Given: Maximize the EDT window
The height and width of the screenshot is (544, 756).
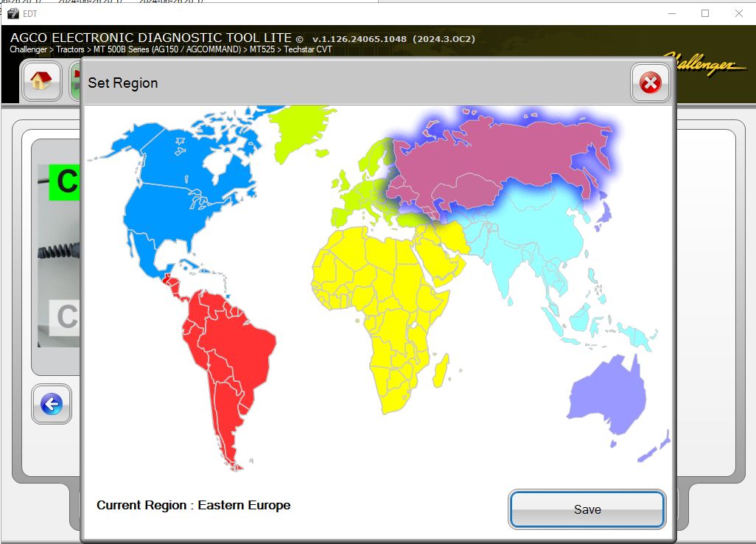Looking at the screenshot, I should tap(705, 13).
